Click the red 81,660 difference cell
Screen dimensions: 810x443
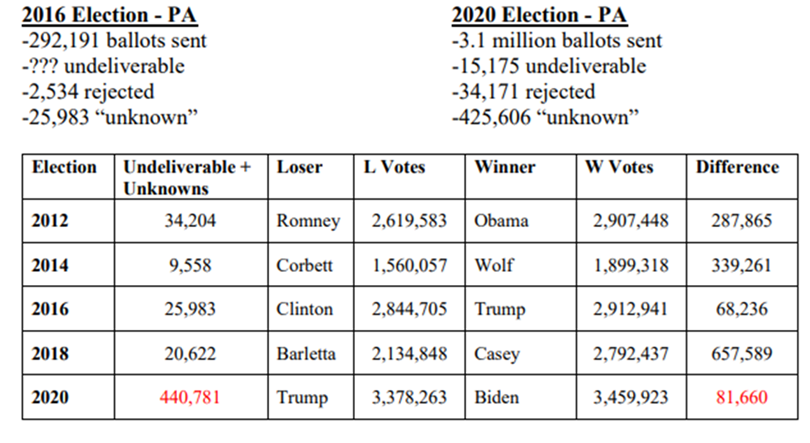point(738,398)
